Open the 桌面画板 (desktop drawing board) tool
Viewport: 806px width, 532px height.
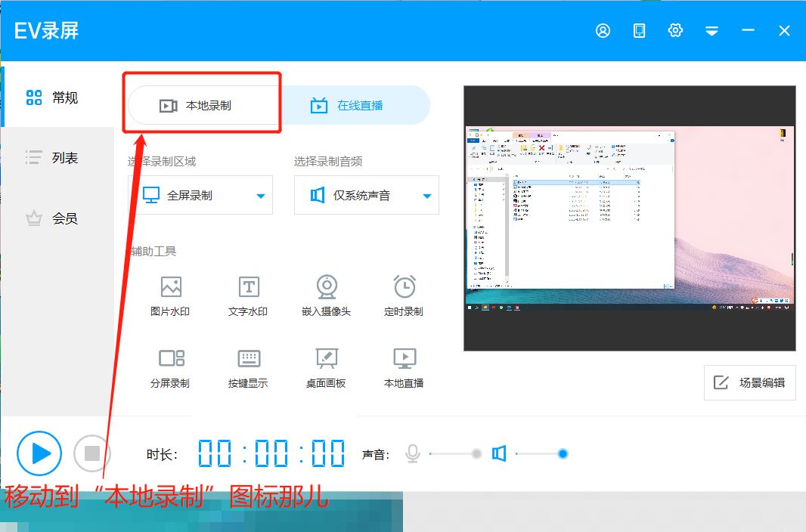pyautogui.click(x=325, y=367)
